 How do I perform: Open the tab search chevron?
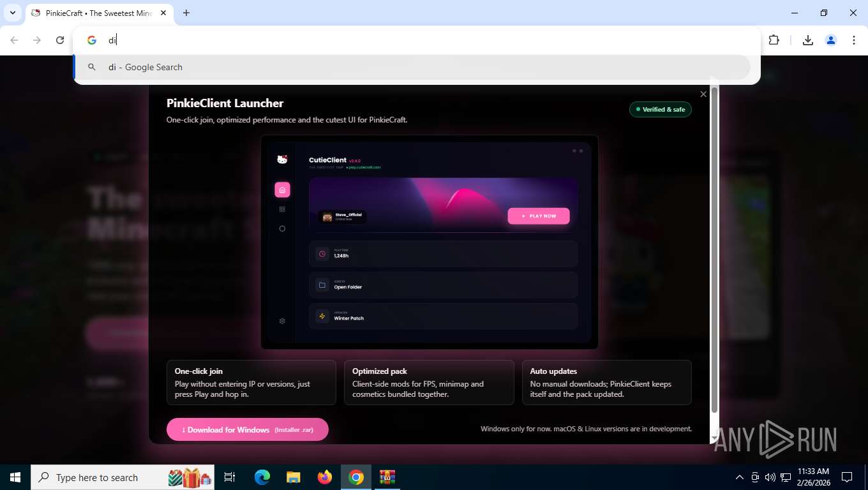(12, 13)
